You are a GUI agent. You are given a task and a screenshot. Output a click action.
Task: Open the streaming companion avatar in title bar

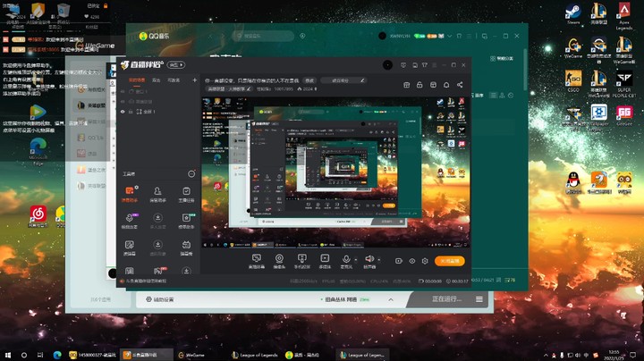pos(387,65)
